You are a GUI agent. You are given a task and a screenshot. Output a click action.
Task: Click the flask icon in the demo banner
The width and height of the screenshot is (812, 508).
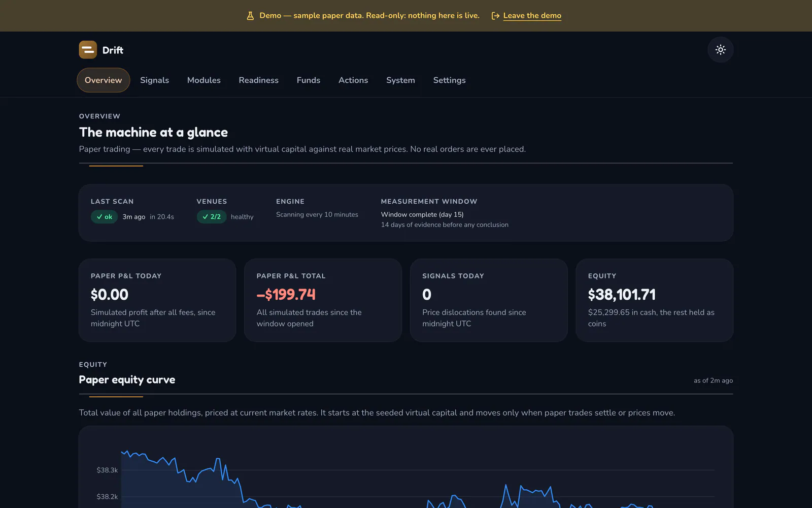(x=250, y=16)
